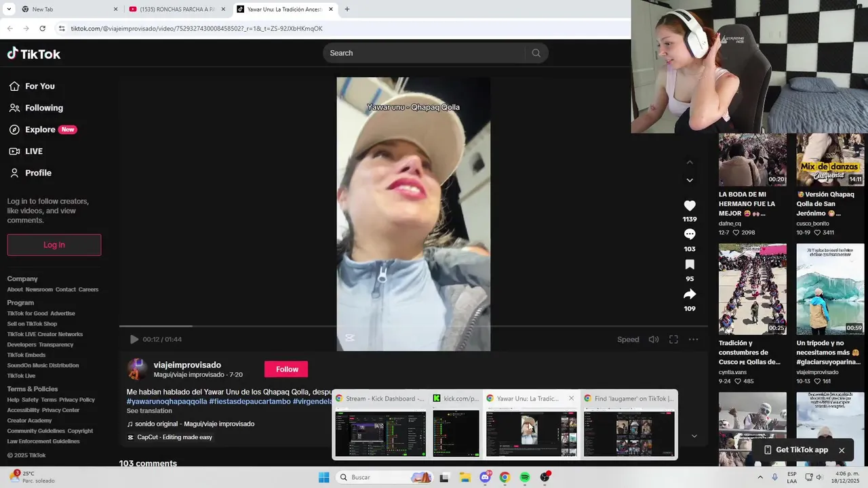Image resolution: width=868 pixels, height=488 pixels.
Task: Close the Get TikTok app banner
Action: pos(842,450)
